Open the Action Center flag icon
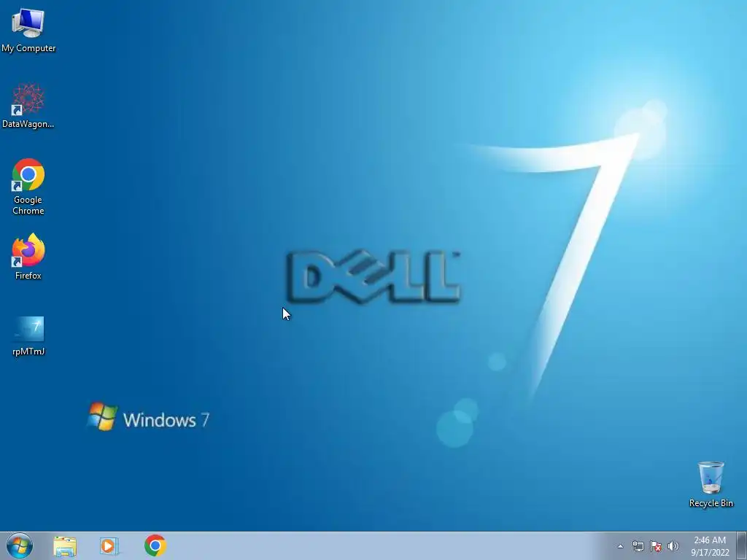This screenshot has height=560, width=747. click(x=656, y=546)
